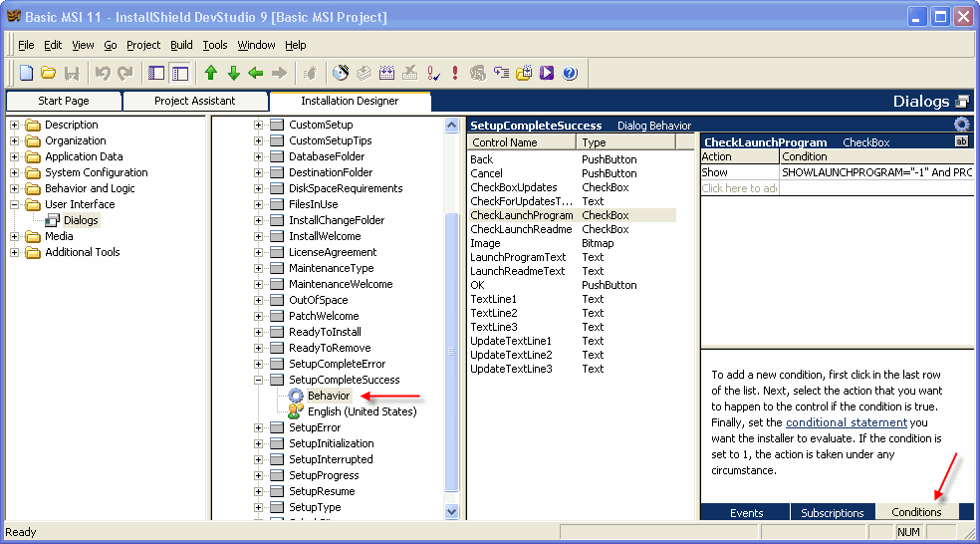Collapse the SetupCompleteSuccess tree node
Image resolution: width=980 pixels, height=544 pixels.
[x=259, y=380]
